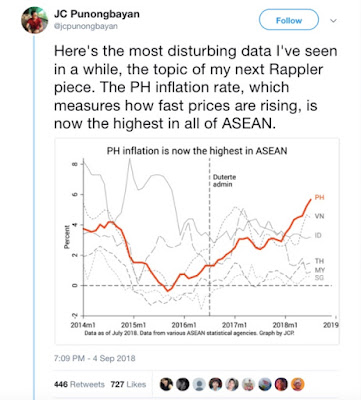Image resolution: width=361 pixels, height=400 pixels.
Task: Click the @jcpunongbayan handle
Action: tap(86, 26)
